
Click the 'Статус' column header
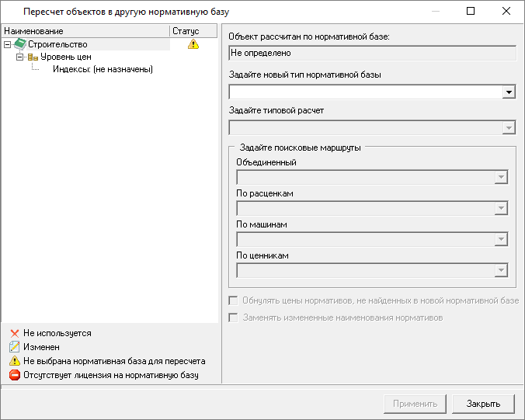click(186, 31)
